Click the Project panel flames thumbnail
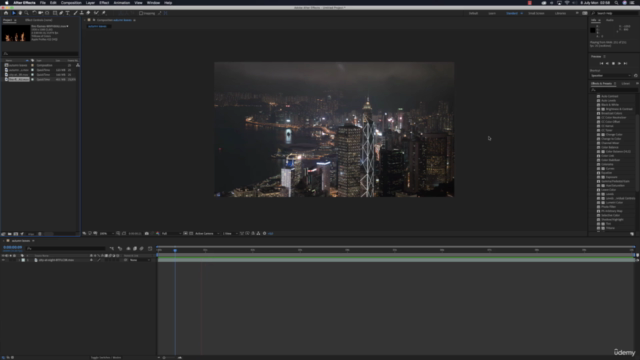The height and width of the screenshot is (360, 640). coord(16,33)
